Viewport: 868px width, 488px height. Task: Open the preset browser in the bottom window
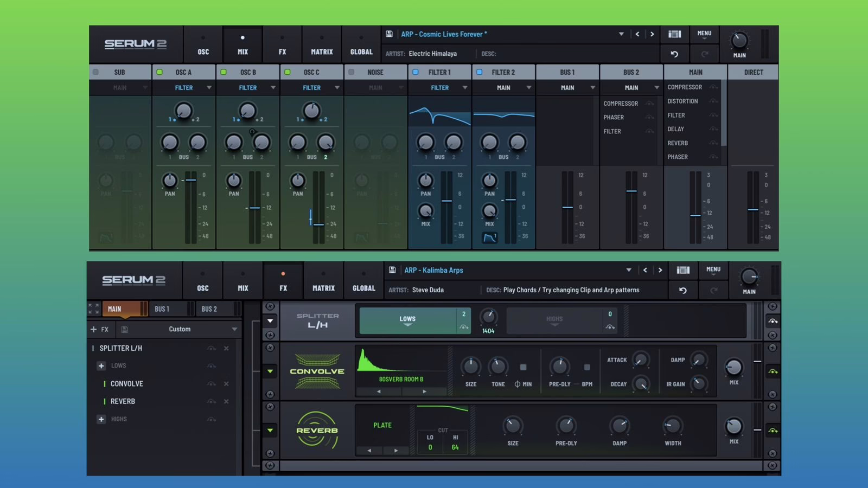pyautogui.click(x=683, y=270)
